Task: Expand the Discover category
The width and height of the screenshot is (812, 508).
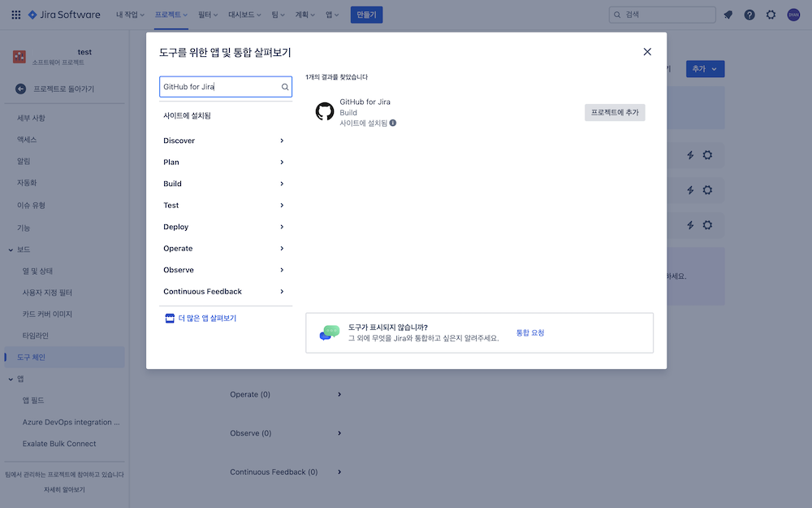Action: (x=225, y=141)
